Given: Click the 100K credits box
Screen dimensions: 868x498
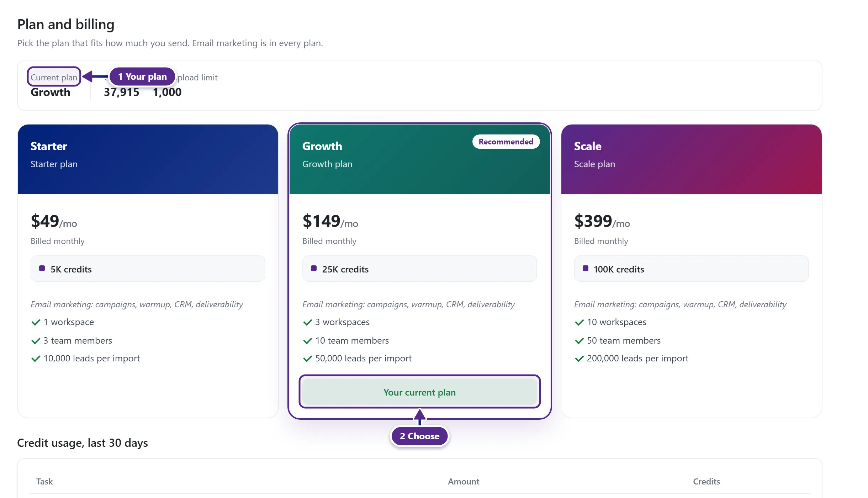Looking at the screenshot, I should 691,269.
